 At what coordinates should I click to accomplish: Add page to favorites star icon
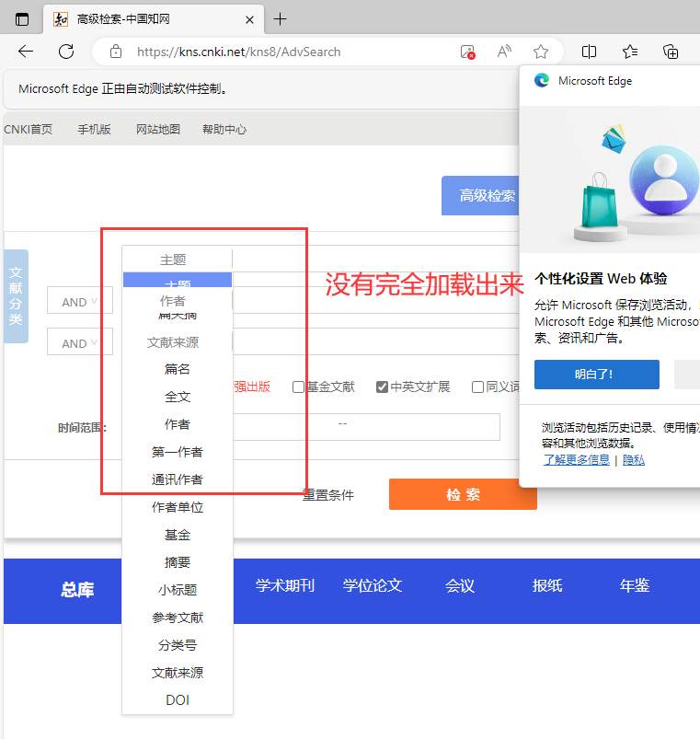541,52
